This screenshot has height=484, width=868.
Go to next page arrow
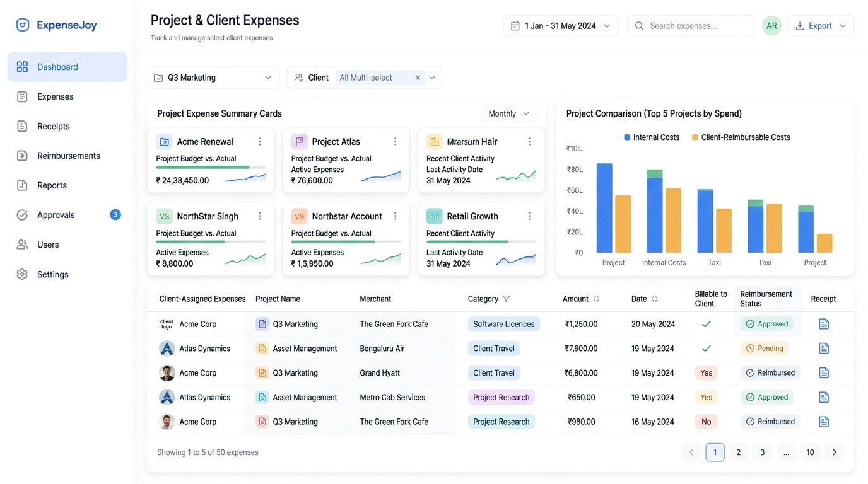(x=835, y=452)
